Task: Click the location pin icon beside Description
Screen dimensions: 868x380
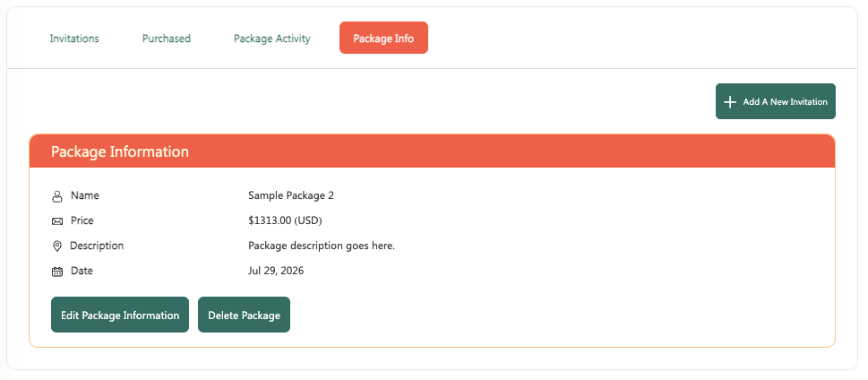Action: 56,246
